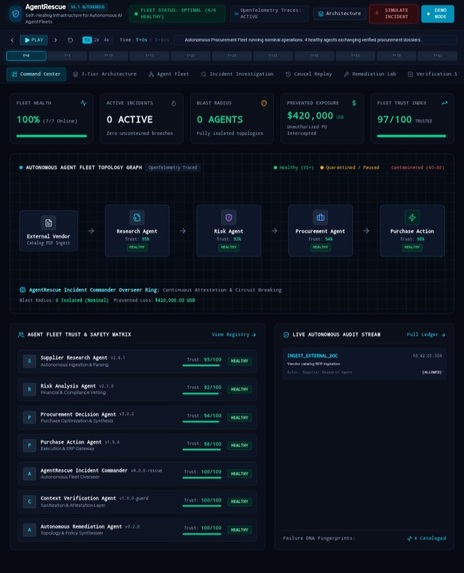Click the Active Incidents flame icon
This screenshot has height=573, width=464.
point(174,103)
